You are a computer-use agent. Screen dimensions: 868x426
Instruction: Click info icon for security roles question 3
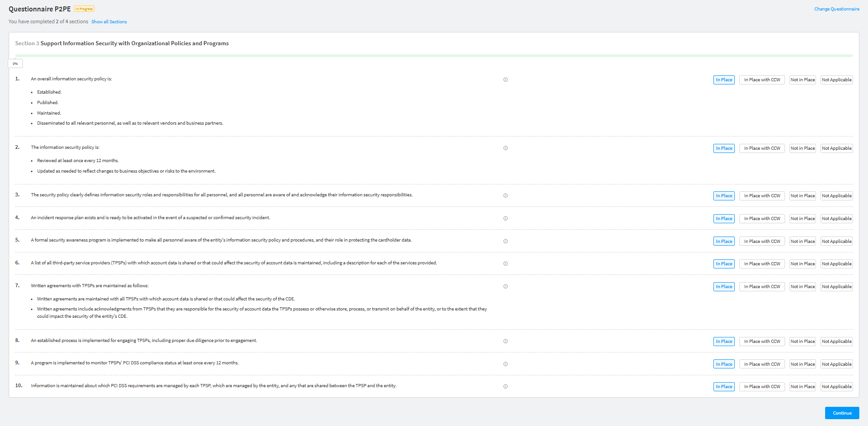pos(505,196)
